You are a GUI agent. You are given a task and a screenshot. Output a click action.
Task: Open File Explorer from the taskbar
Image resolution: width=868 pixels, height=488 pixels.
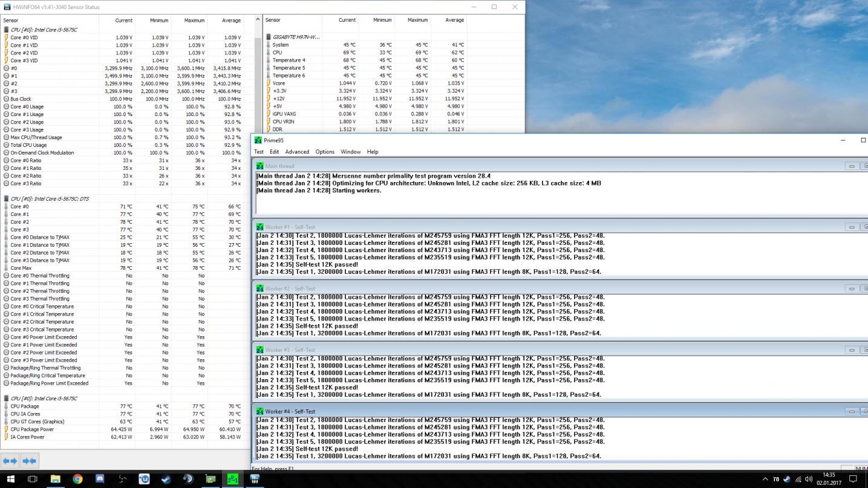pos(56,479)
